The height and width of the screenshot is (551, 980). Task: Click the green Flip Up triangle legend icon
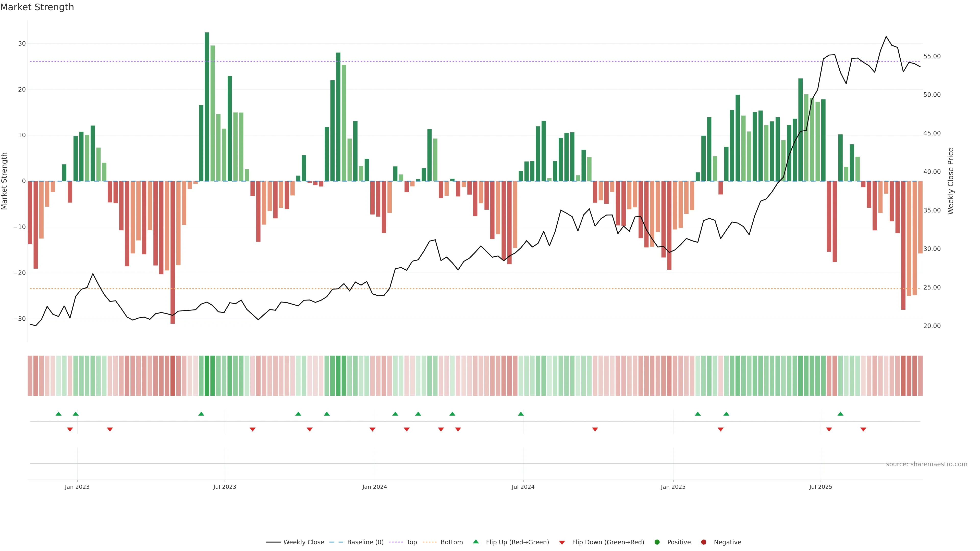(475, 542)
